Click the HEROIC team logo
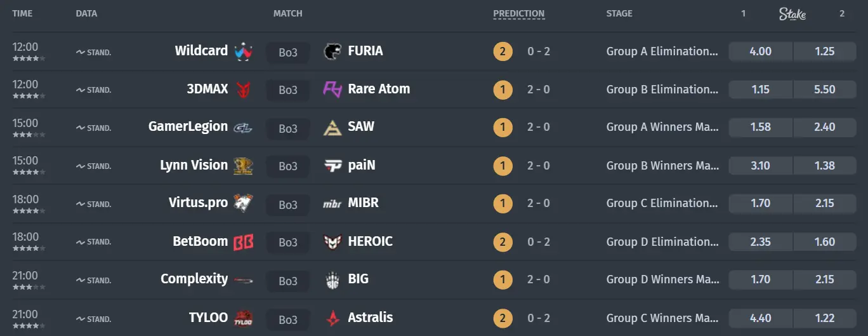 click(x=332, y=242)
